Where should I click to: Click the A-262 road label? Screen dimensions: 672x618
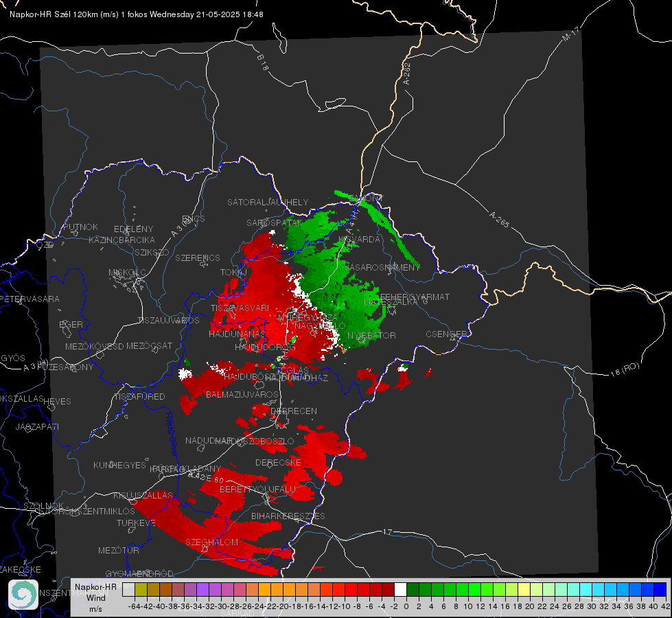click(407, 73)
